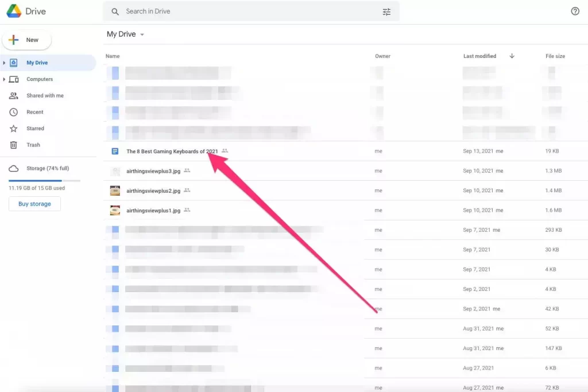Expand the My Drive tree arrow
The image size is (588, 392).
click(4, 63)
